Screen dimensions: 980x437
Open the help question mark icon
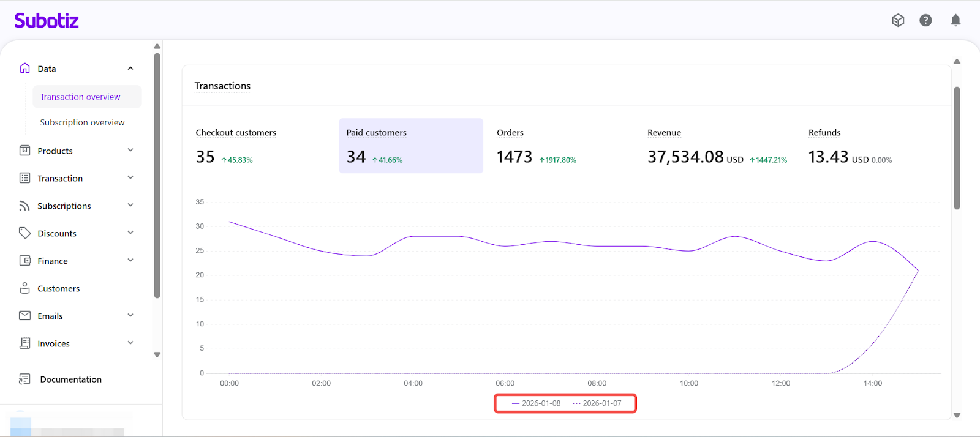[925, 21]
